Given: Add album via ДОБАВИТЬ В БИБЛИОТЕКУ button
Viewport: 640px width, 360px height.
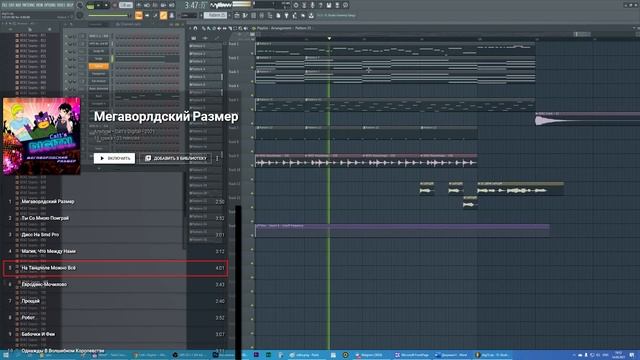Looking at the screenshot, I should click(176, 158).
